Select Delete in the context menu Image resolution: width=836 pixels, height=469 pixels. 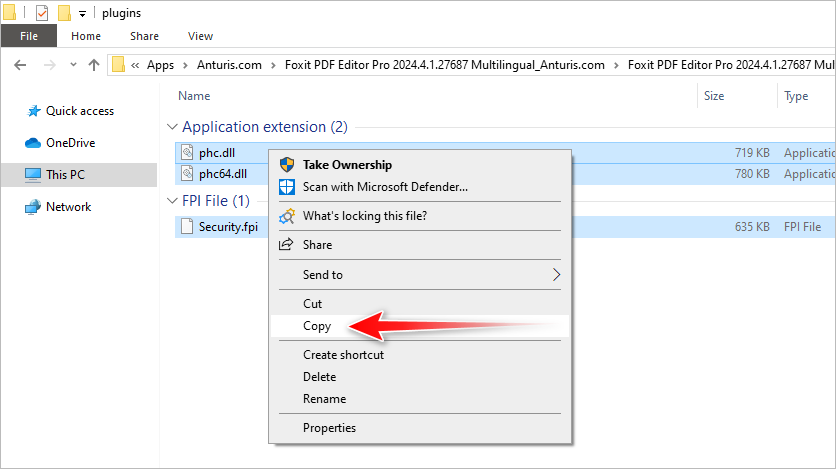[319, 377]
